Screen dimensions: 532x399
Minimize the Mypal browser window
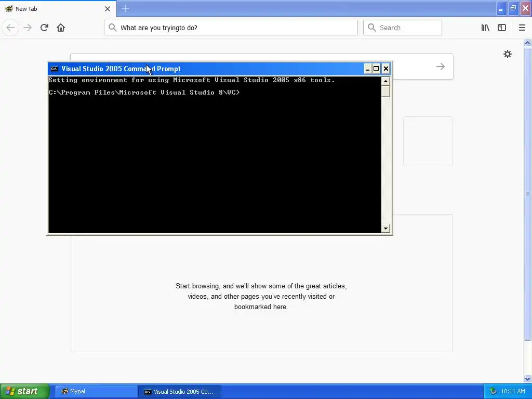pyautogui.click(x=501, y=8)
